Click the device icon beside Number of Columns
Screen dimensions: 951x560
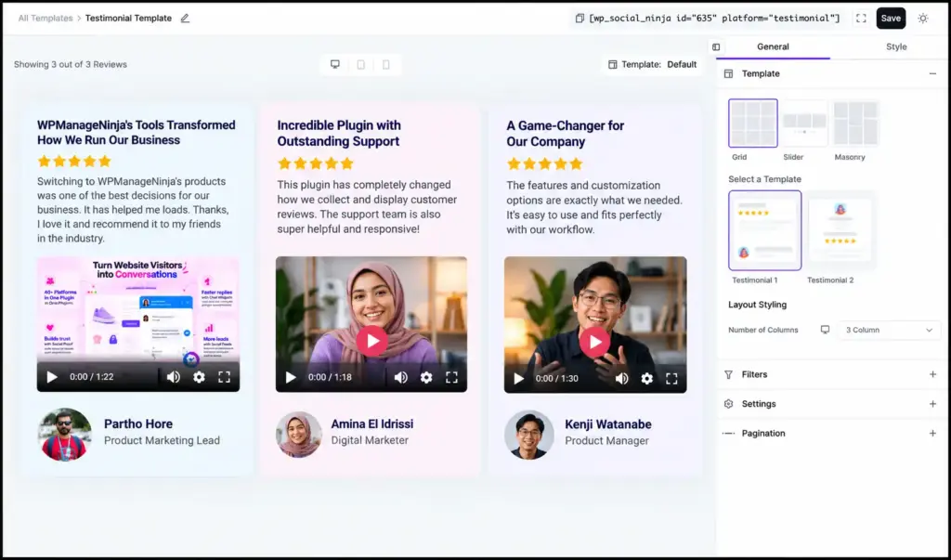pos(825,330)
